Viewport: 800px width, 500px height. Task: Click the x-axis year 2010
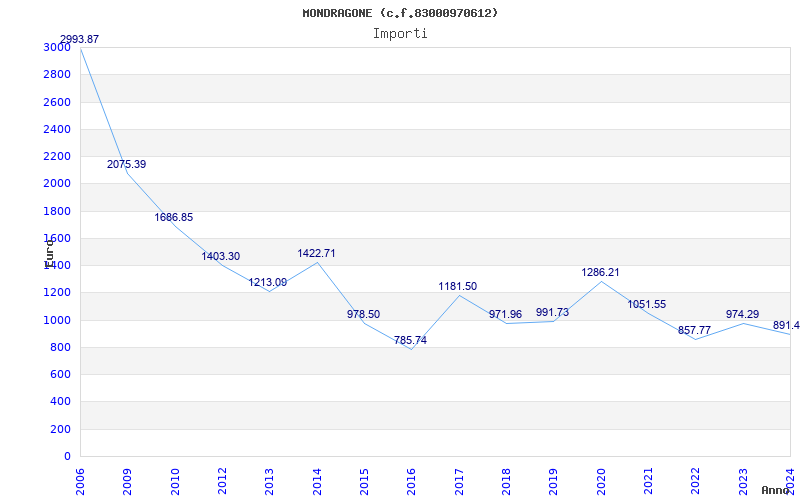(175, 482)
